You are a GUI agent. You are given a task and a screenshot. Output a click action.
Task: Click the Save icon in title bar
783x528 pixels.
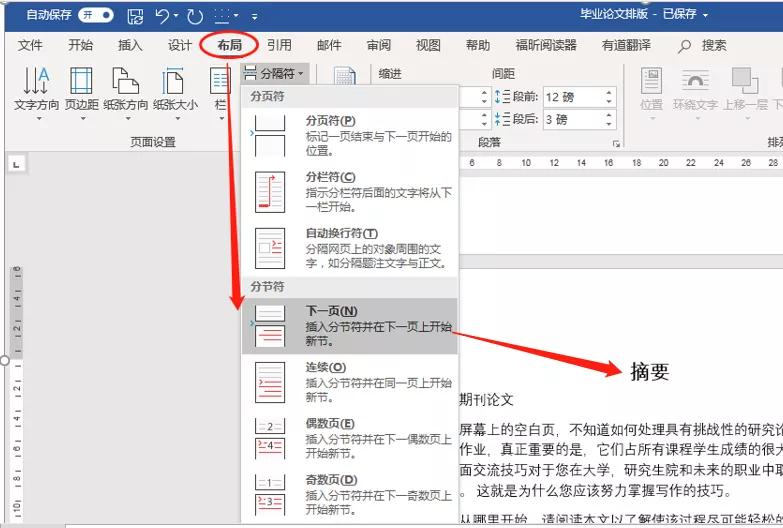point(135,16)
